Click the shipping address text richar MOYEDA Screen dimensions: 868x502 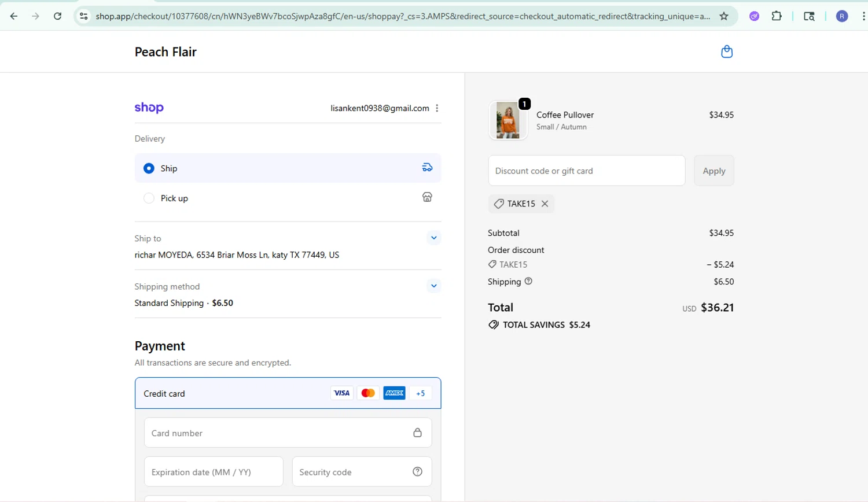pos(237,255)
